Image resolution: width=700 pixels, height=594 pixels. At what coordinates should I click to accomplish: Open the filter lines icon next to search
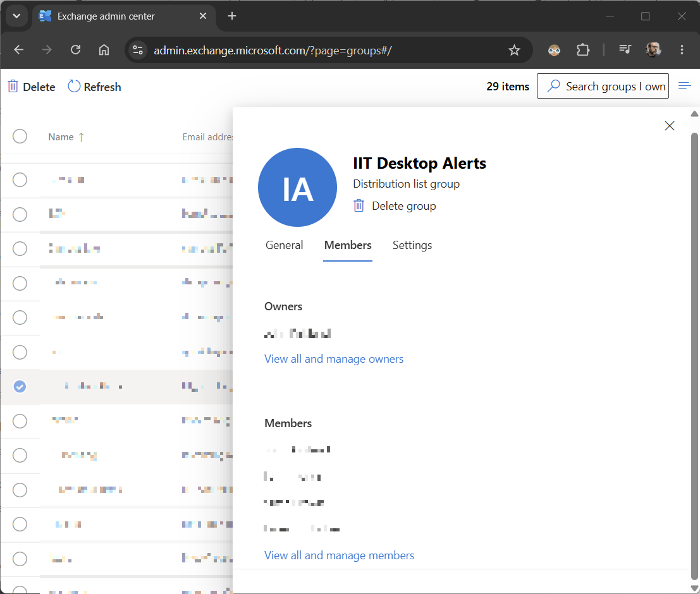pyautogui.click(x=684, y=86)
